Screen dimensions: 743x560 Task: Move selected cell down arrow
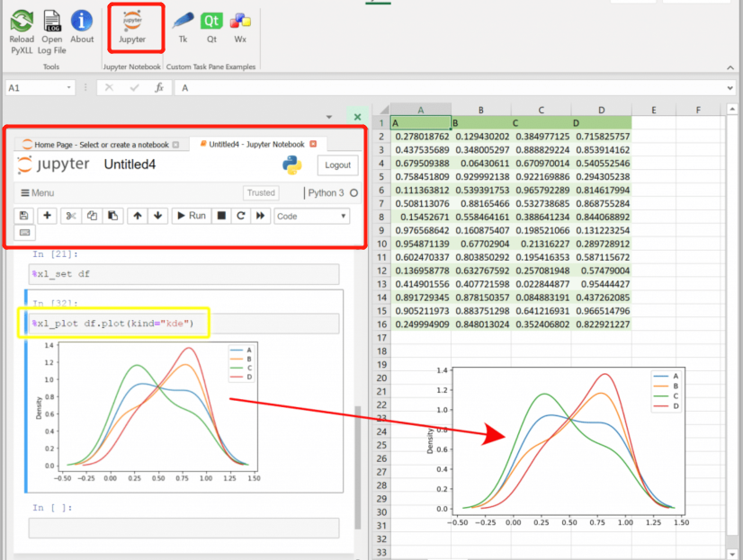[x=157, y=216]
